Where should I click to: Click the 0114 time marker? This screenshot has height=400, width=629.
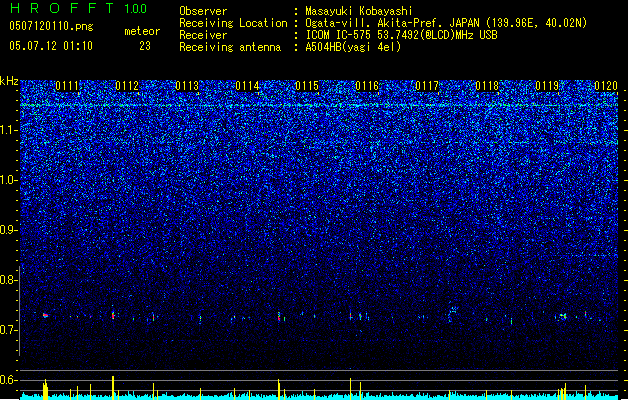tap(247, 86)
